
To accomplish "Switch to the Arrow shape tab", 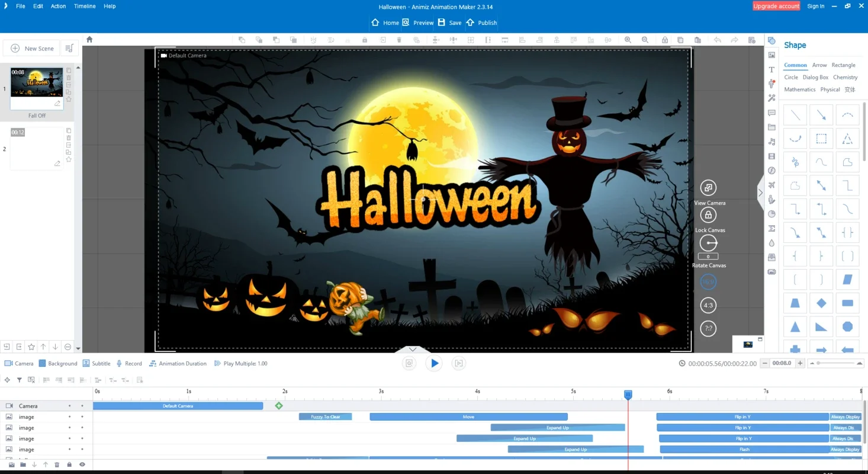I will [x=819, y=65].
